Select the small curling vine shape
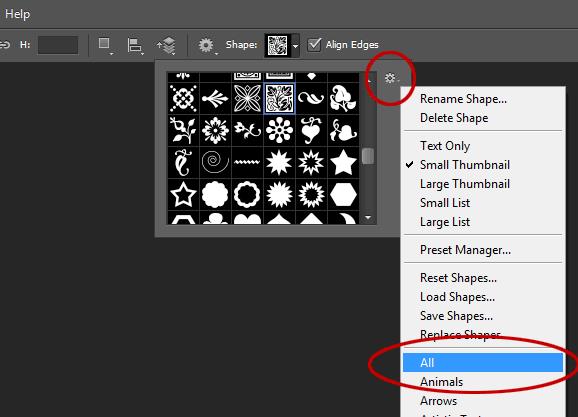 click(247, 131)
